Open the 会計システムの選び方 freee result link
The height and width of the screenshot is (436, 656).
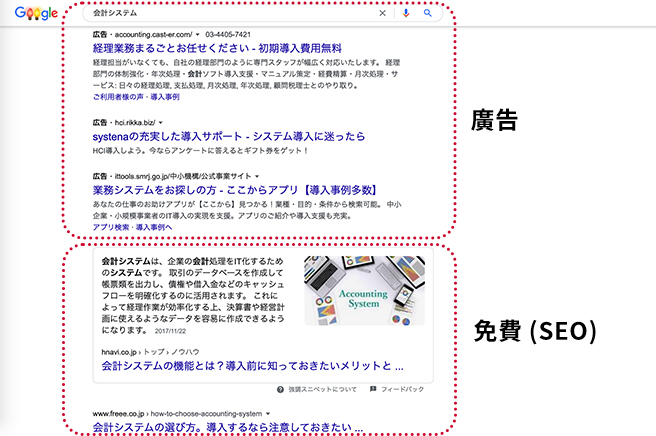[228, 427]
